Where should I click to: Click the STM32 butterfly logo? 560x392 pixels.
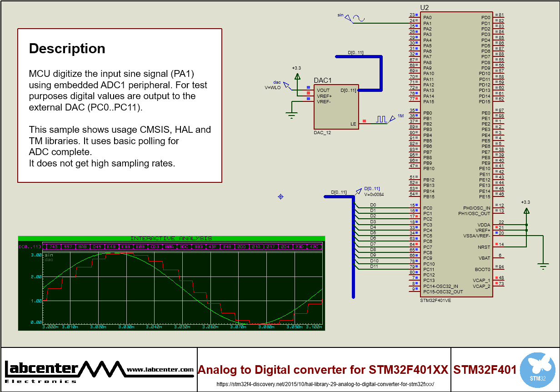(537, 369)
